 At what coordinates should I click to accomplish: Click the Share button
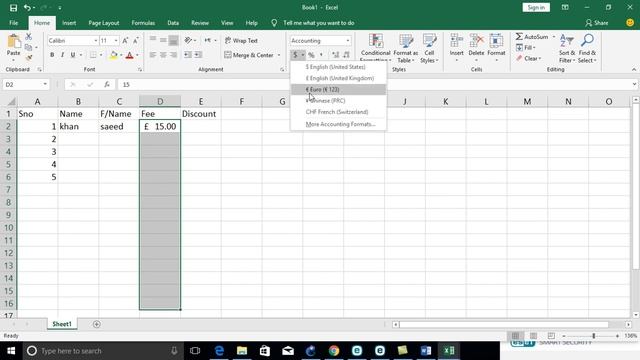pyautogui.click(x=596, y=23)
